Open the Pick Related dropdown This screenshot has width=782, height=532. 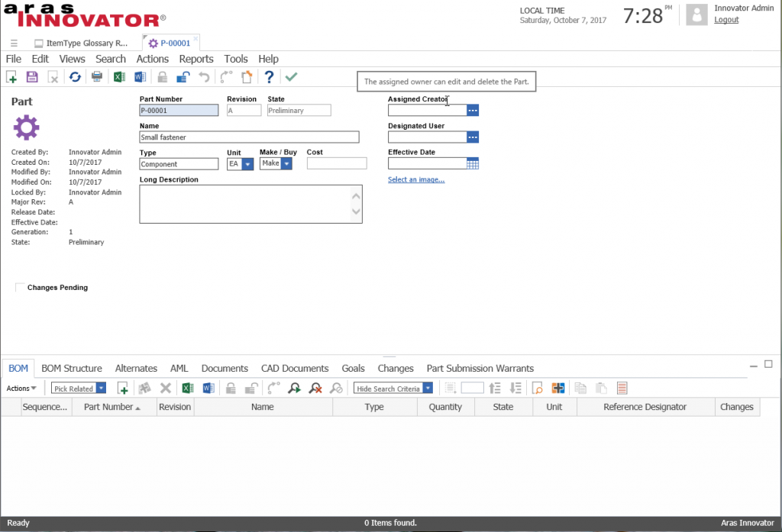pyautogui.click(x=101, y=388)
